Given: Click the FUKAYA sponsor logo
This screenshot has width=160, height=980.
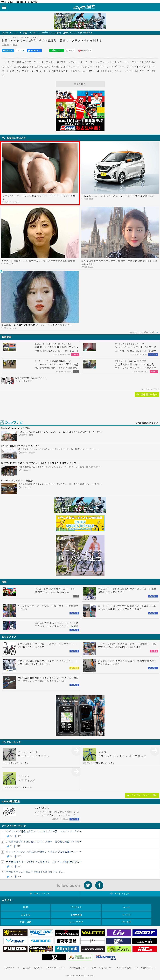Looking at the screenshot, I should click(15, 949).
